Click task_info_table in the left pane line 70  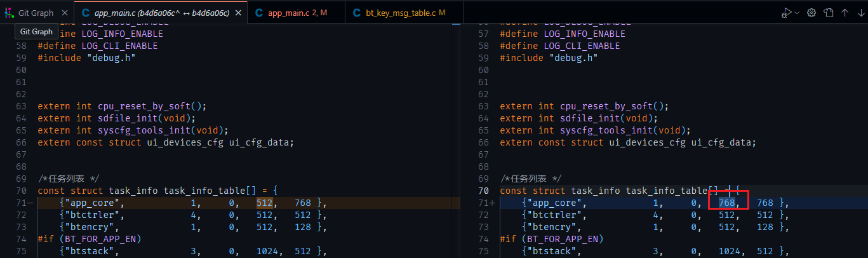[x=204, y=191]
